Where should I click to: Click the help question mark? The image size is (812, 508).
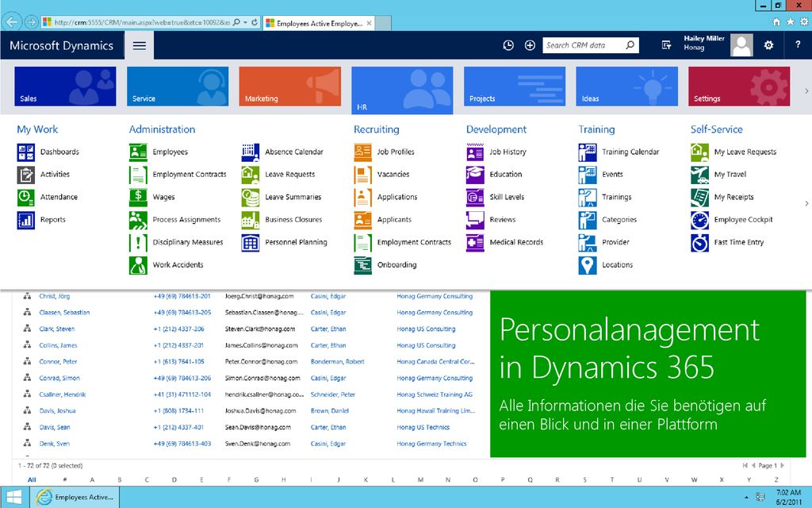pos(798,45)
